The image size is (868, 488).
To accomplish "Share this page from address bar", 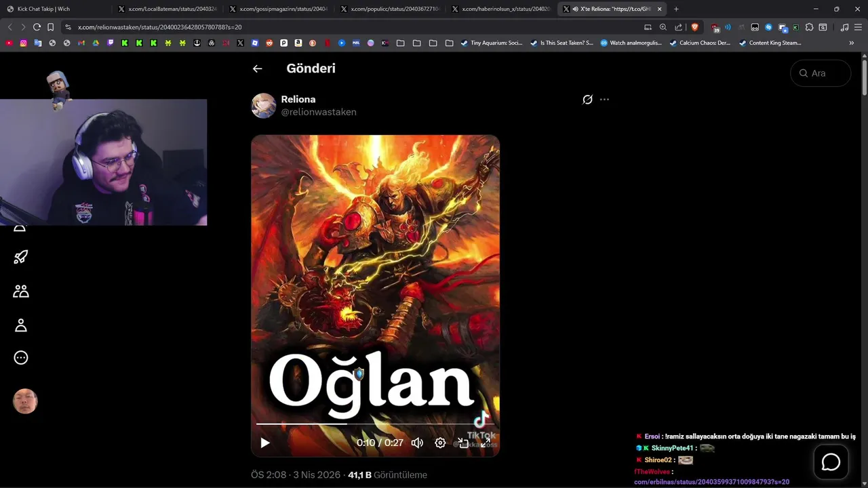I will click(x=679, y=27).
